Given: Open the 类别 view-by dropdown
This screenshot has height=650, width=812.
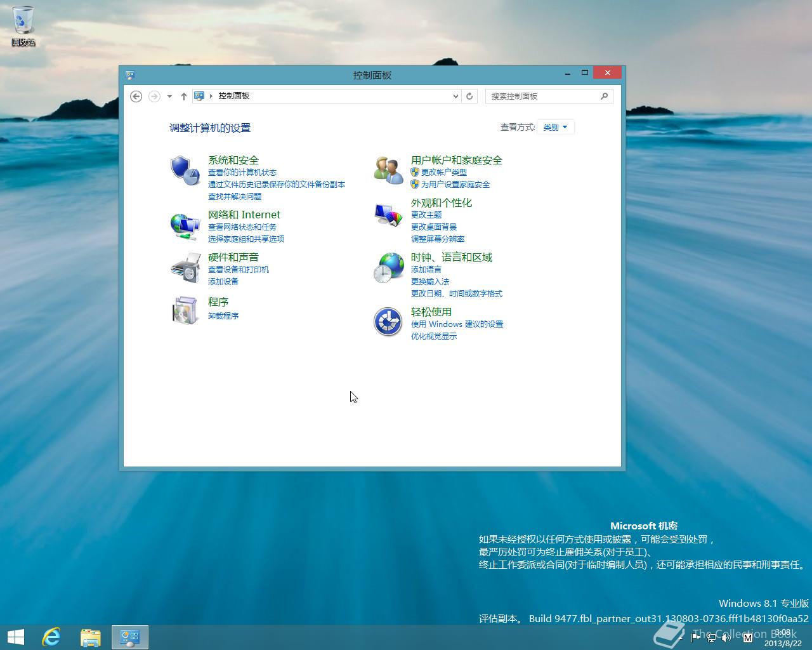Looking at the screenshot, I should coord(555,127).
